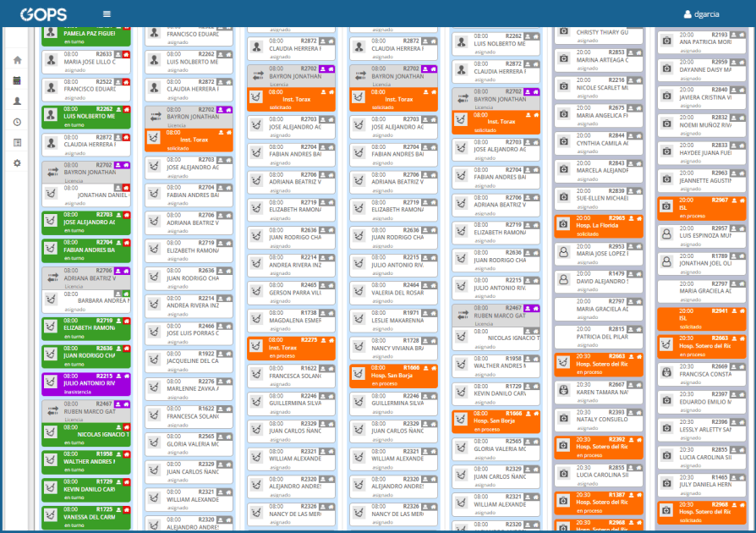
Task: Click the name NOEMI MUÑOZ
Action: [x=705, y=125]
